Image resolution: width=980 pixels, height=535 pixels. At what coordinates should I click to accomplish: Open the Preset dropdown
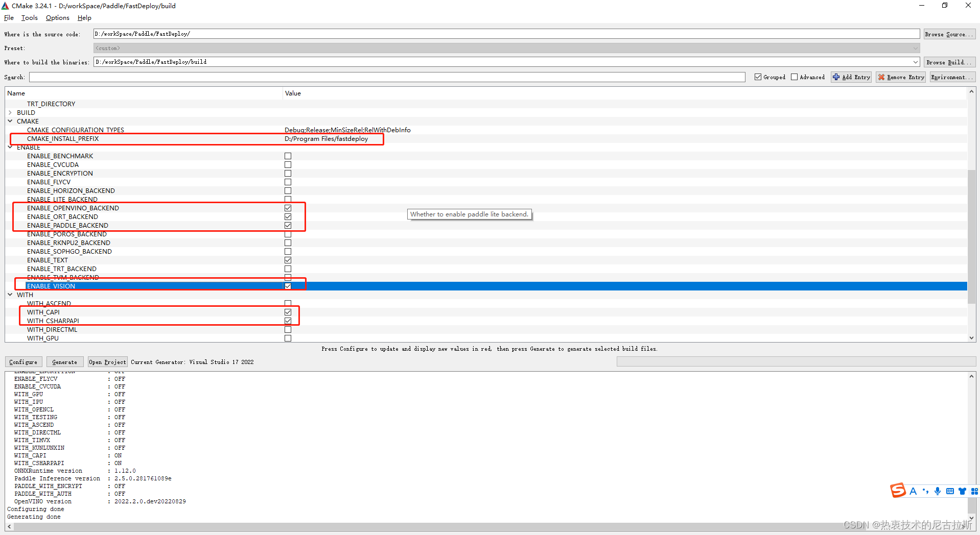coord(506,48)
